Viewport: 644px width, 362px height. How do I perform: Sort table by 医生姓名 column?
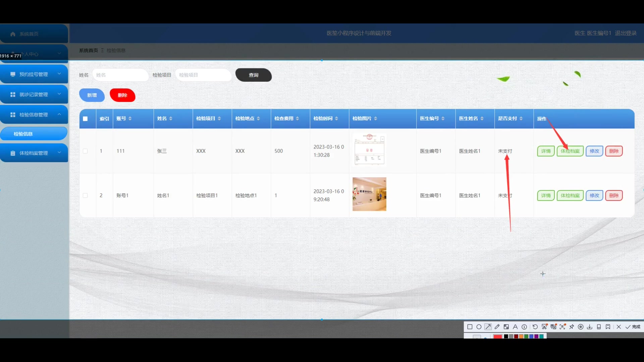click(482, 119)
